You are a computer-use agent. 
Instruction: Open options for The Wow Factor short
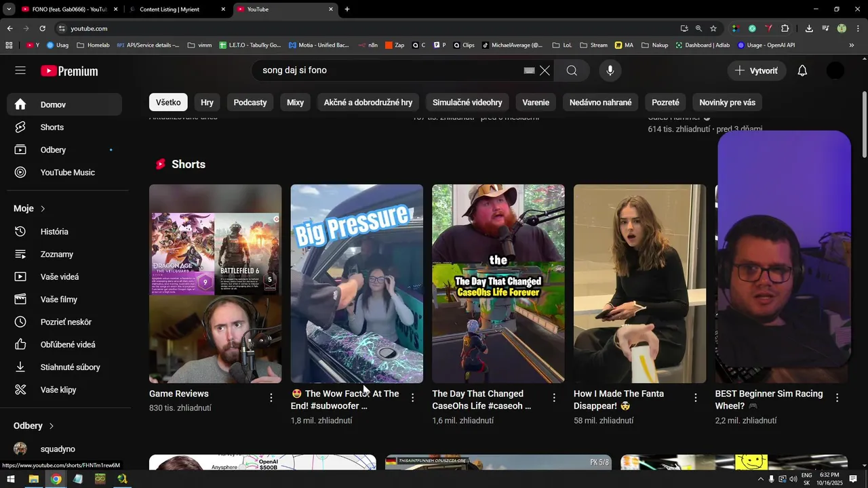[412, 398]
